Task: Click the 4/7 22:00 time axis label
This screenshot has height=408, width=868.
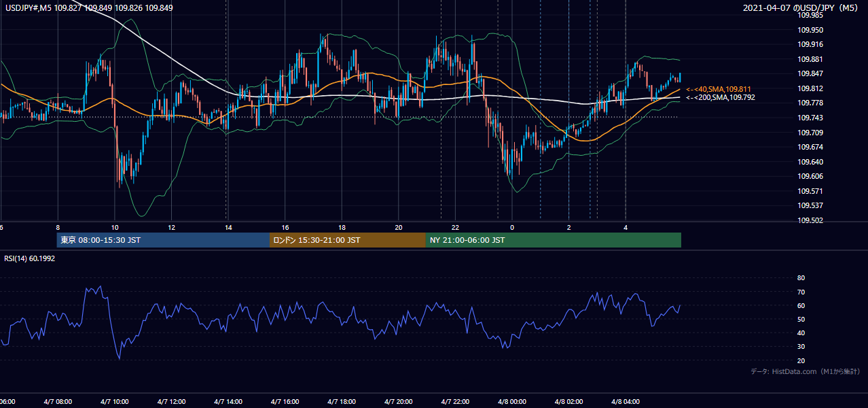Action: pyautogui.click(x=455, y=402)
